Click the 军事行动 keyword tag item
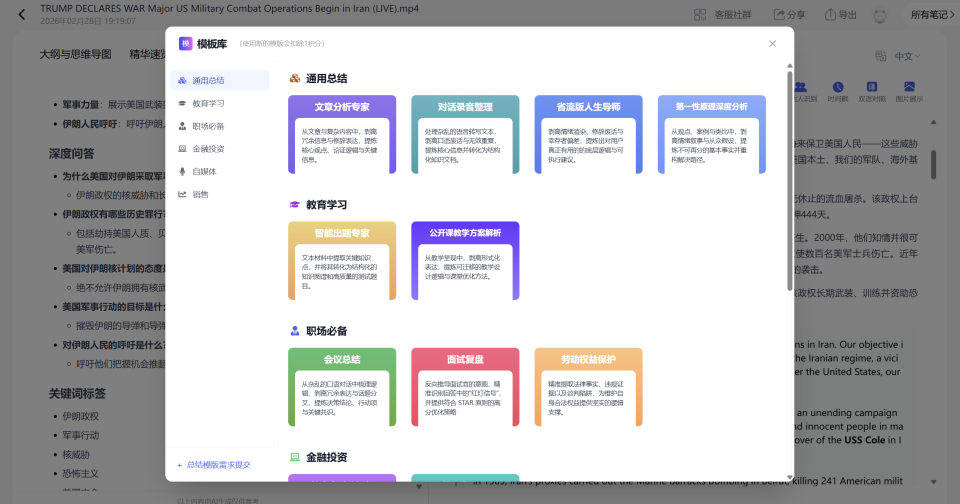 [x=80, y=435]
